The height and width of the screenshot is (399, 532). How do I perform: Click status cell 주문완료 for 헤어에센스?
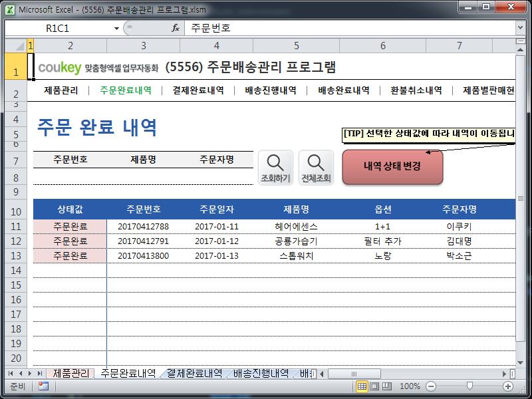coord(70,227)
